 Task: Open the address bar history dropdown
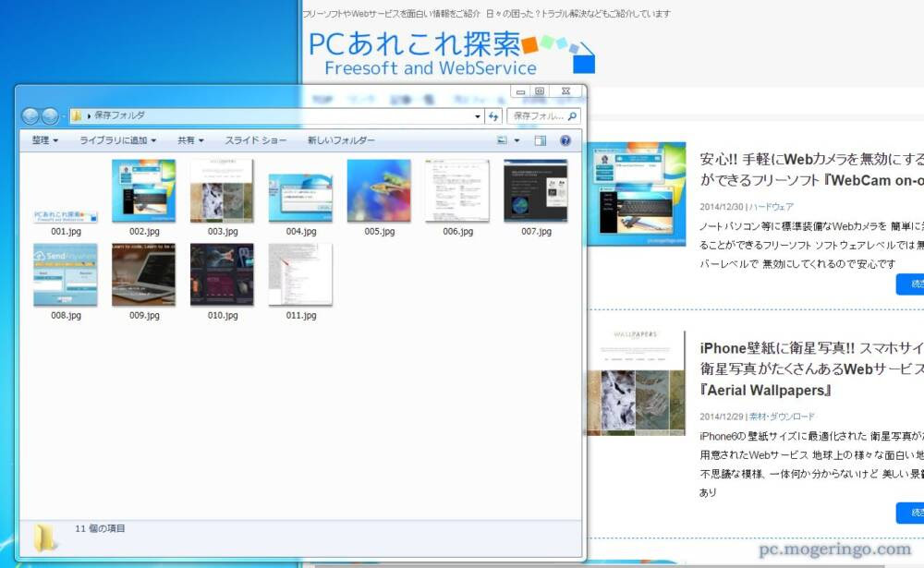[x=478, y=116]
